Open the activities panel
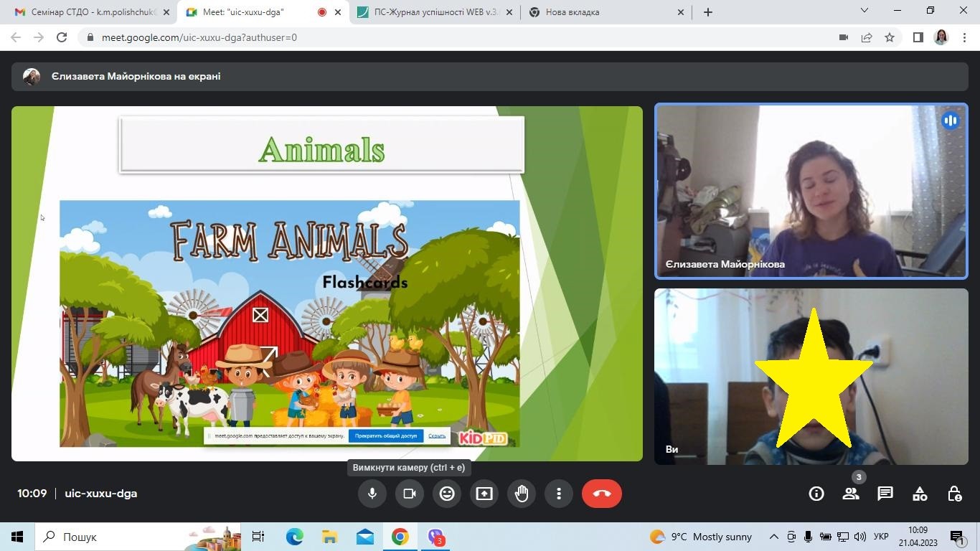Viewport: 980px width, 551px height. point(920,494)
